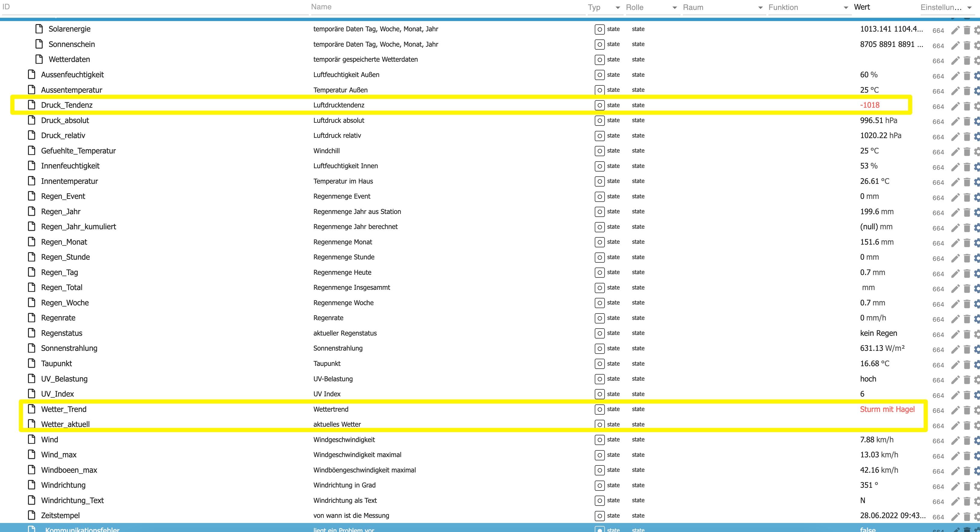980x532 pixels.
Task: Click trash icon in Druck_absolut row
Action: (x=967, y=122)
